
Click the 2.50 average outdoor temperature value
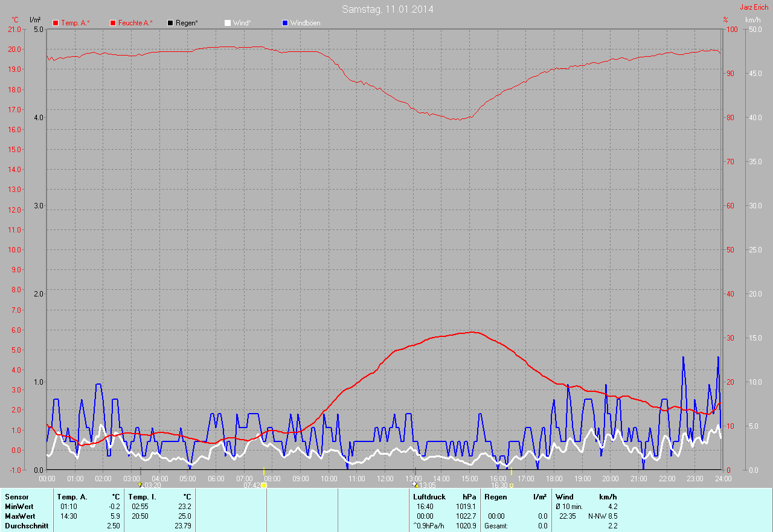pyautogui.click(x=114, y=526)
